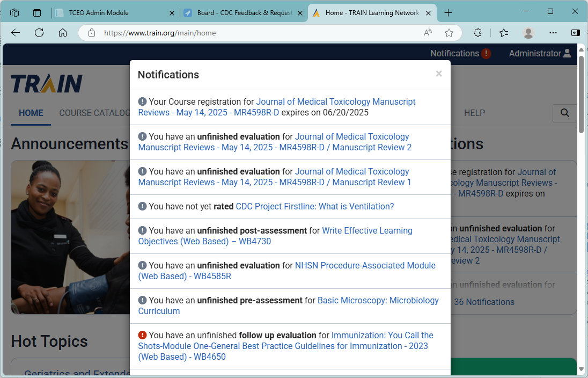Go to browser home via the house icon
The width and height of the screenshot is (588, 378).
(63, 33)
